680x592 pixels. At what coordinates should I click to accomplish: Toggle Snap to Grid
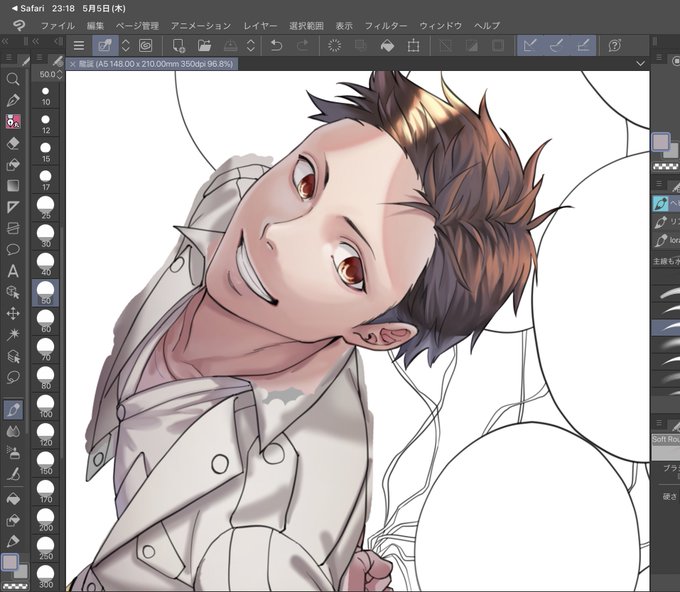(583, 46)
